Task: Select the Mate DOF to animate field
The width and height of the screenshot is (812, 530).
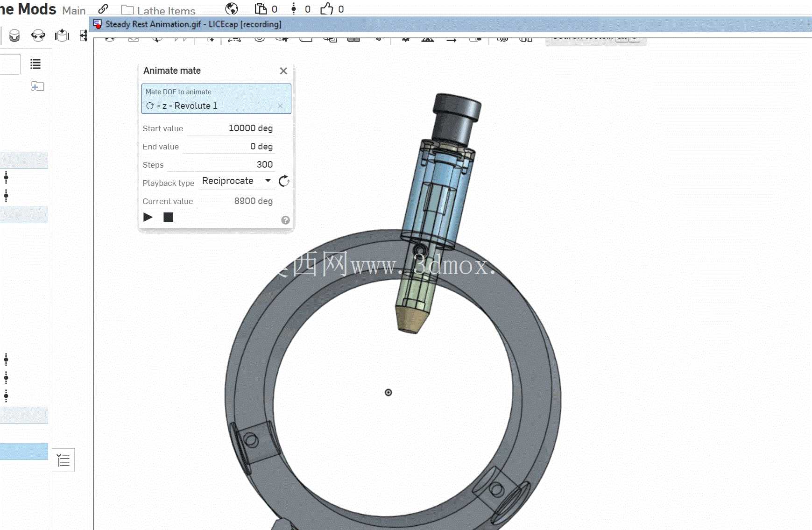Action: tap(216, 99)
